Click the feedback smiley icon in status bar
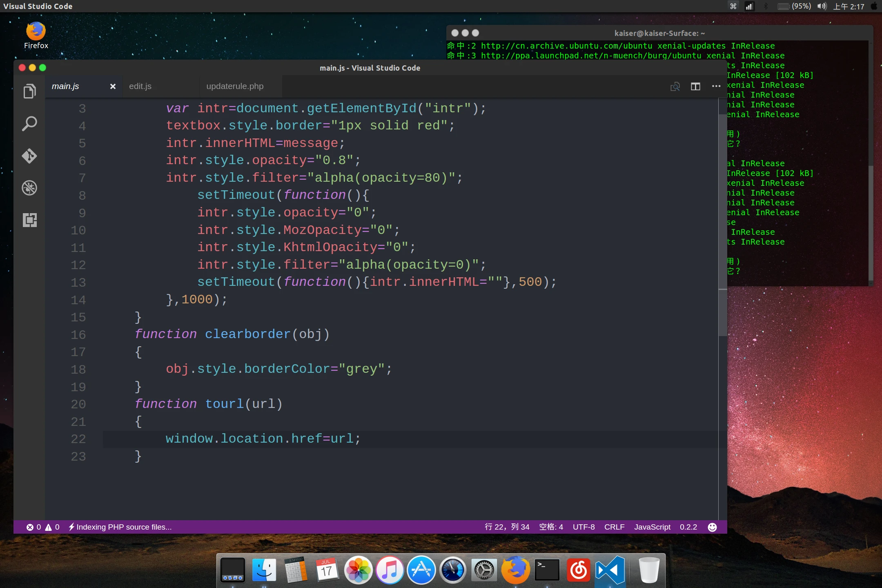Viewport: 882px width, 588px height. 712,527
